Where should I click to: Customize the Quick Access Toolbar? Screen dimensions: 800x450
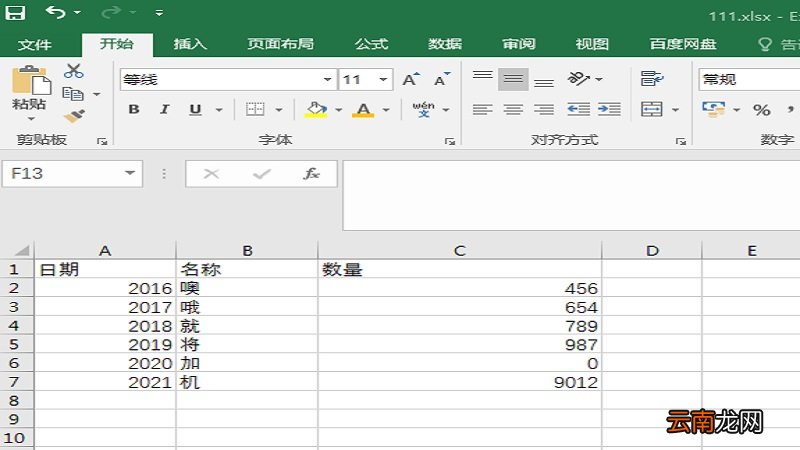[159, 13]
